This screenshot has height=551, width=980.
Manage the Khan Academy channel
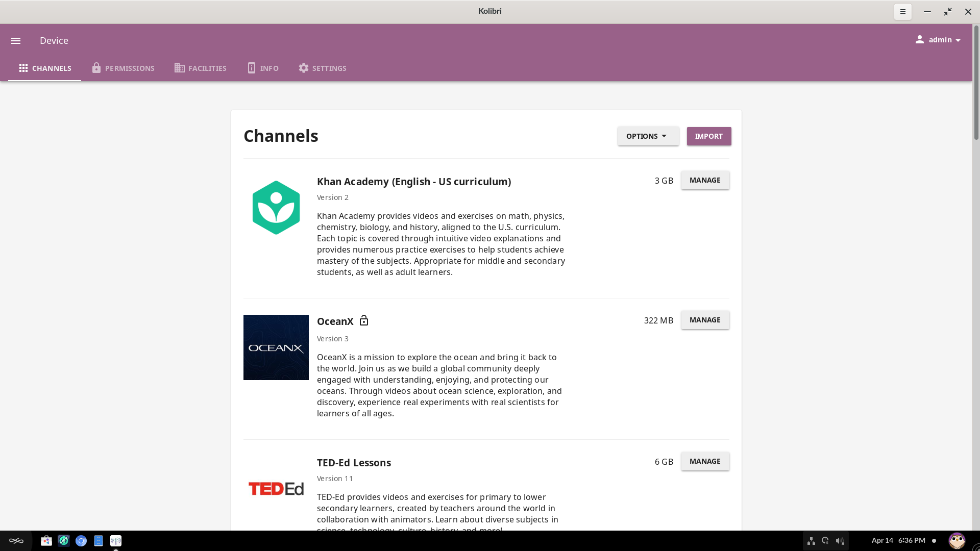[705, 180]
